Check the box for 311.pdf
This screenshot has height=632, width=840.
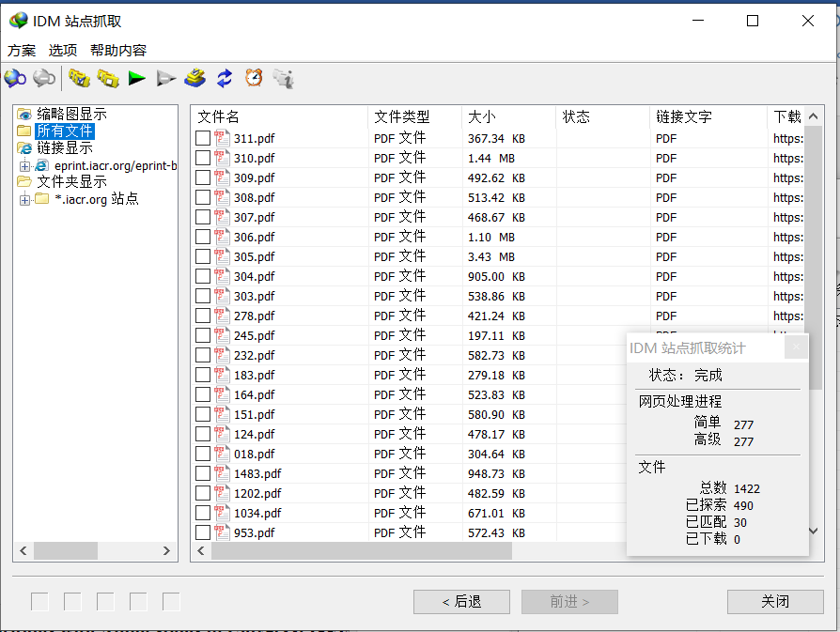pos(203,138)
